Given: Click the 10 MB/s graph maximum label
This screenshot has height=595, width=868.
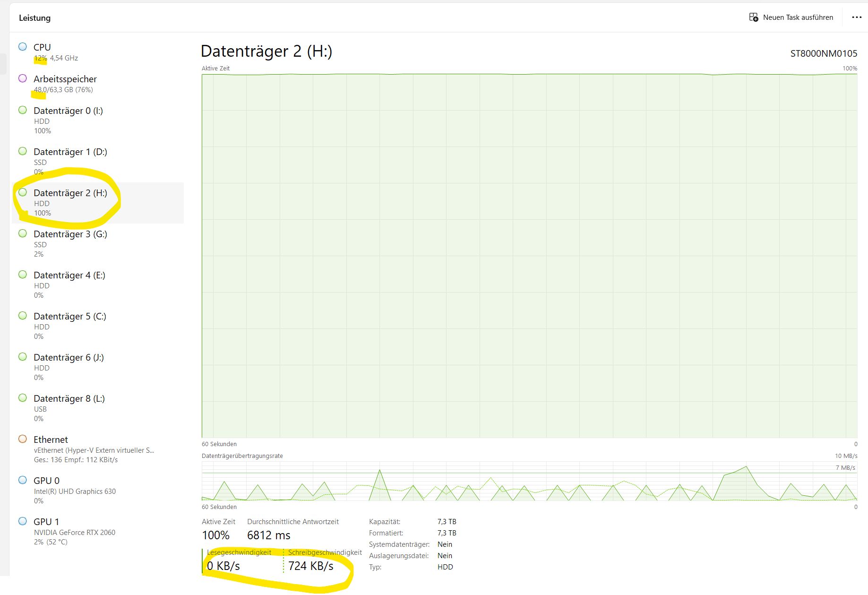Looking at the screenshot, I should pos(846,456).
